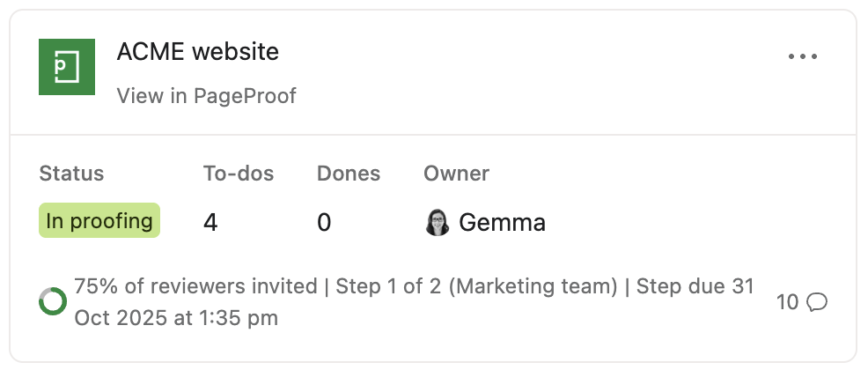Click the Dones column label
868x370 pixels.
(349, 174)
